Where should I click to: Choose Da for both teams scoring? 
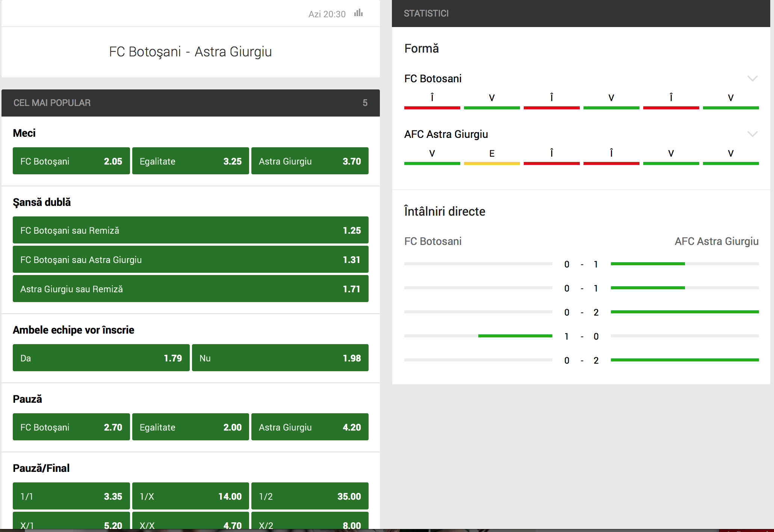(x=101, y=358)
